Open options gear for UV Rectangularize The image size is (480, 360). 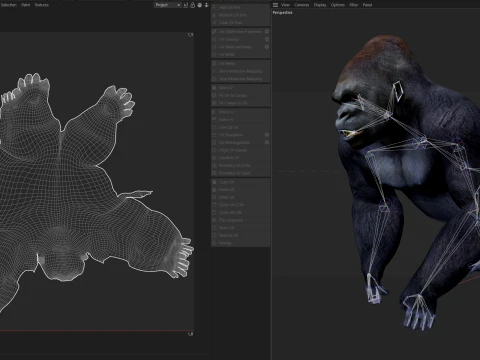[267, 142]
